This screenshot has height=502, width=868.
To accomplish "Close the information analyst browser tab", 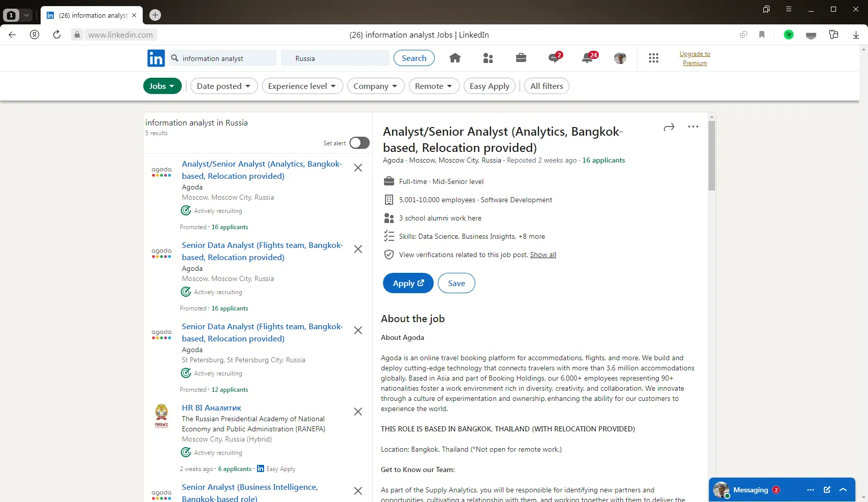I will (x=134, y=15).
